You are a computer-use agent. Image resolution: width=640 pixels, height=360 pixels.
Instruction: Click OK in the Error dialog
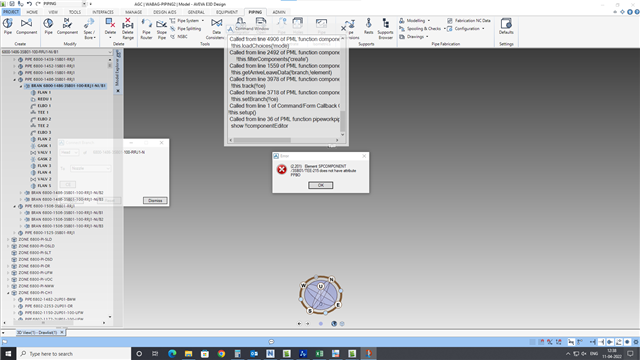(320, 185)
